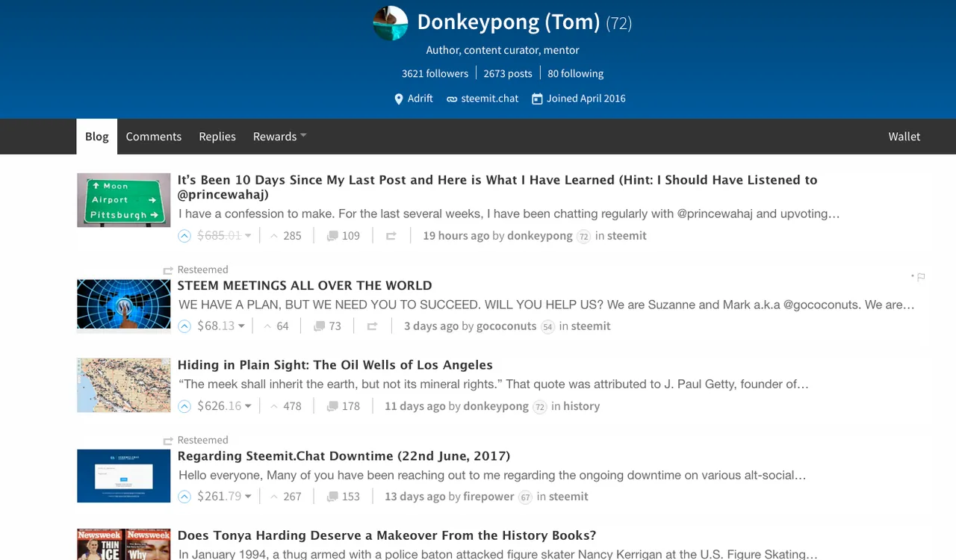Upvote the Steemit.Chat Downtime post
The image size is (956, 560).
(x=184, y=497)
